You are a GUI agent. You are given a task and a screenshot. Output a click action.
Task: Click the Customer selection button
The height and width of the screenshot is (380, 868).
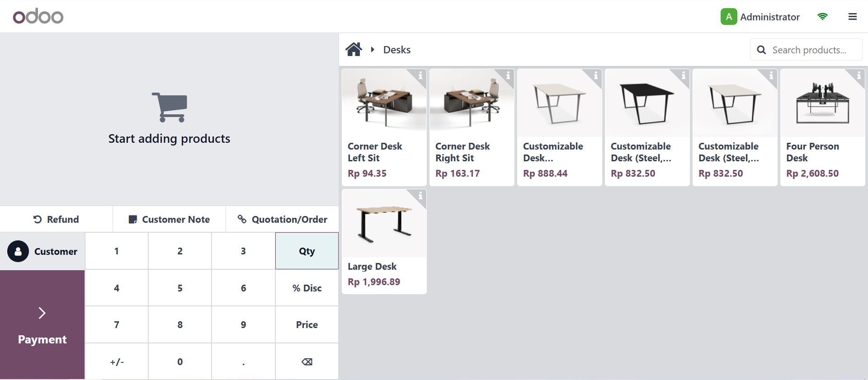(42, 251)
